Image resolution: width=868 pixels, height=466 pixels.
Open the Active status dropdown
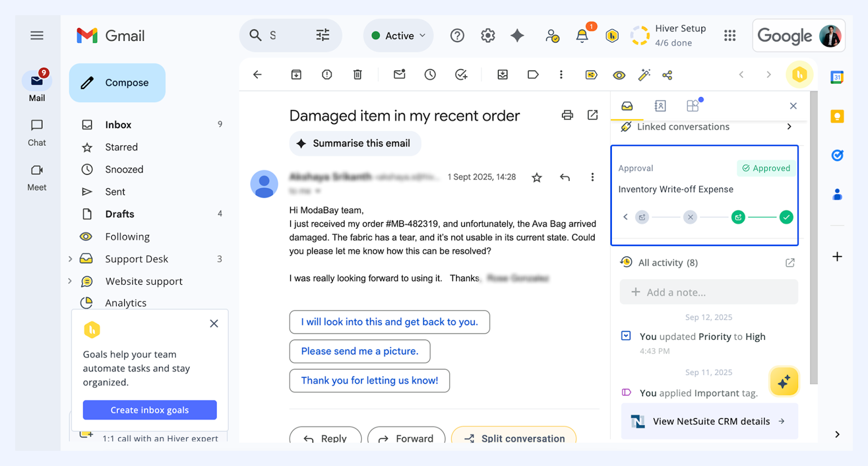click(x=398, y=36)
